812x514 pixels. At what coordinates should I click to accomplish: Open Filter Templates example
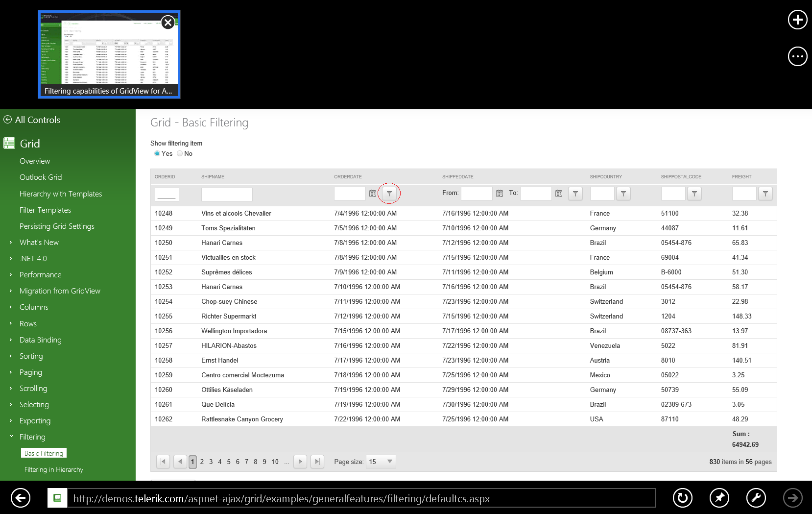pos(45,210)
